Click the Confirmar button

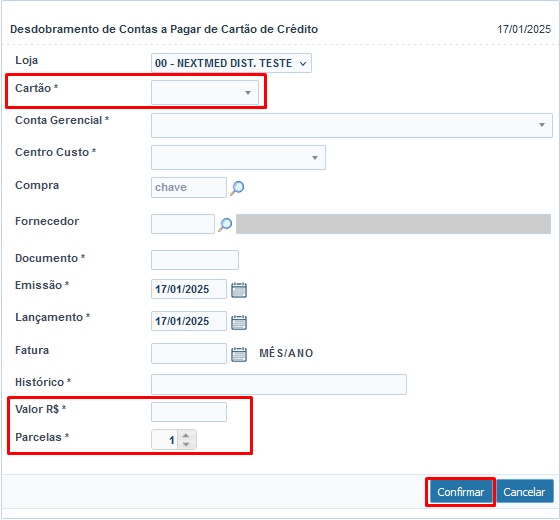[460, 492]
